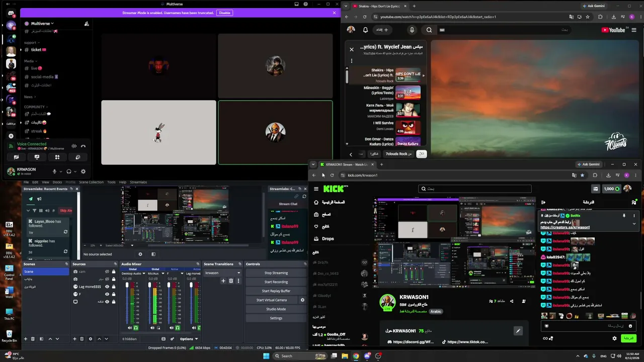Viewport: 644px width, 362px height.
Task: Open source properties gear in Sources toolbar
Action: click(x=90, y=339)
